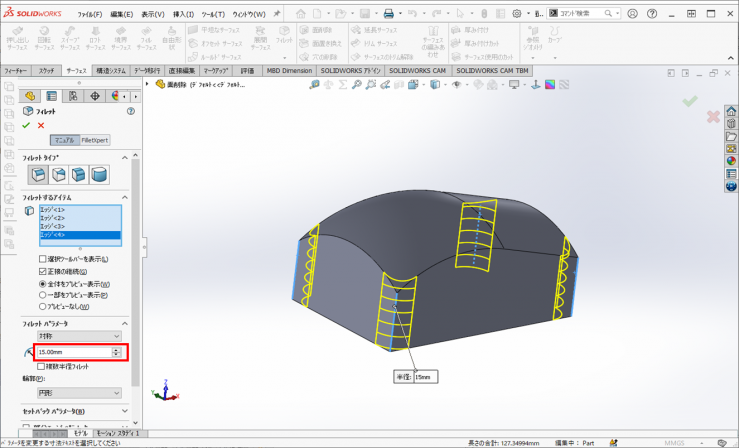The width and height of the screenshot is (739, 448).
Task: Switch to the FilletXpert mode button
Action: pos(94,140)
